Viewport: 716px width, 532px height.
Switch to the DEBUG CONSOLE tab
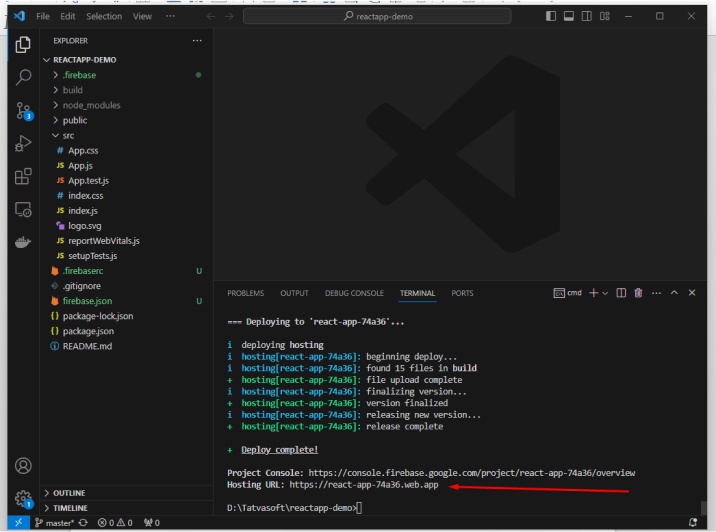pos(354,293)
